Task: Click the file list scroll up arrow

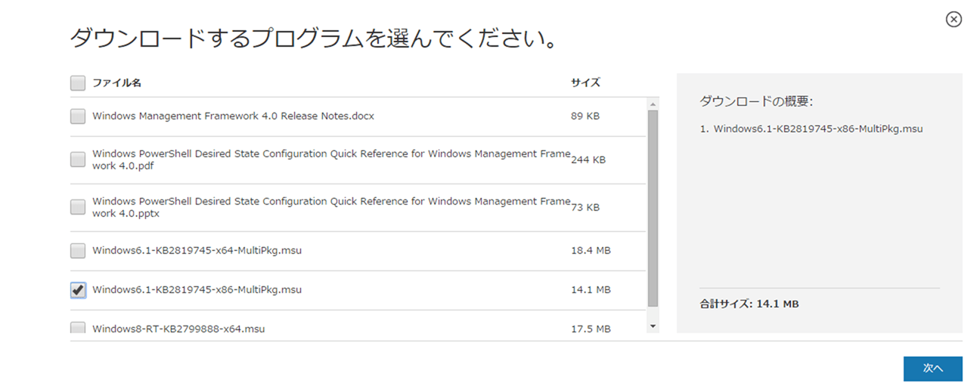Action: [x=653, y=103]
